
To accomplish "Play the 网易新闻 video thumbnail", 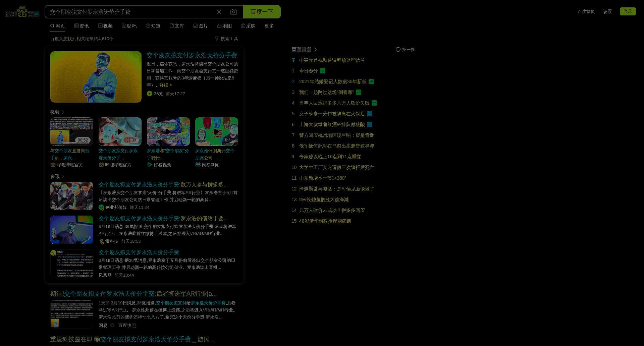I will coord(217,131).
